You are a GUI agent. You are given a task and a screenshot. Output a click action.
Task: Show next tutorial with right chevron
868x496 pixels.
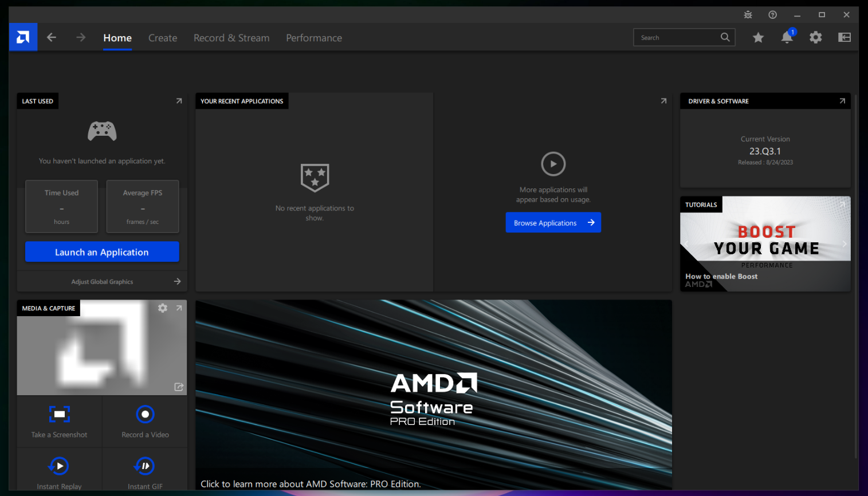845,244
